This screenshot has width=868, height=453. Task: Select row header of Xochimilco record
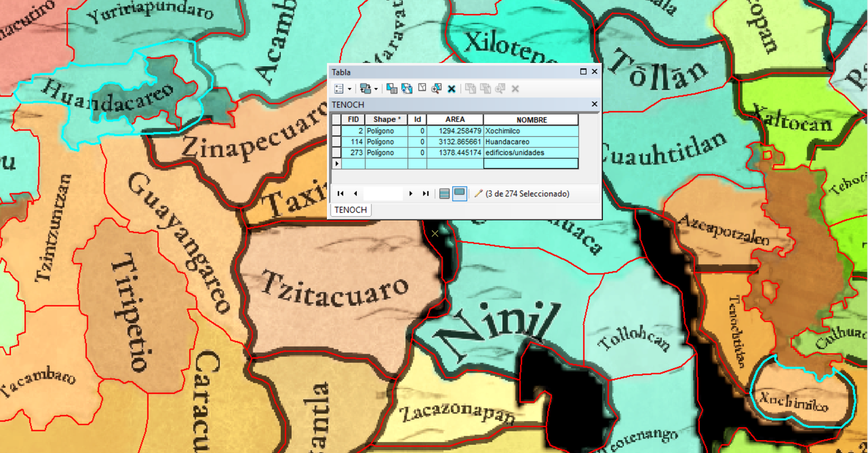337,131
